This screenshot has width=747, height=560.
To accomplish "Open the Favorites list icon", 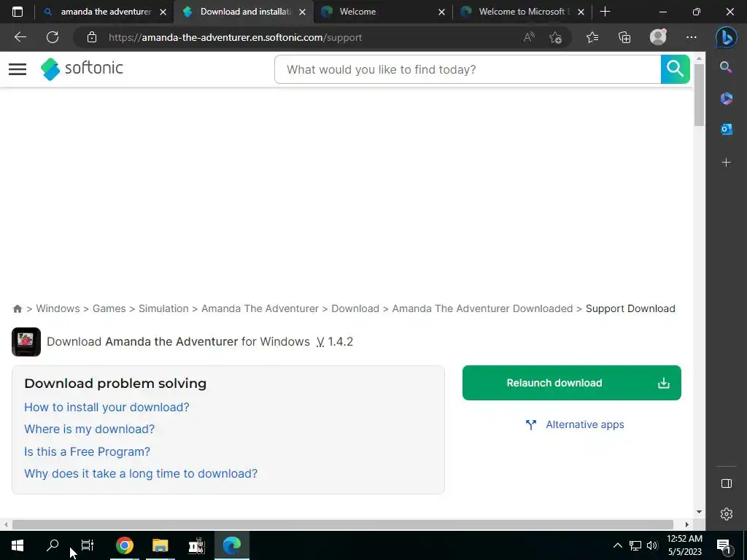I will coord(592,37).
